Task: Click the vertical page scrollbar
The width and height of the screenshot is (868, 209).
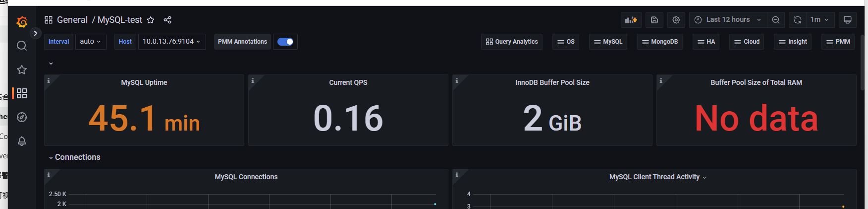Action: point(863,62)
